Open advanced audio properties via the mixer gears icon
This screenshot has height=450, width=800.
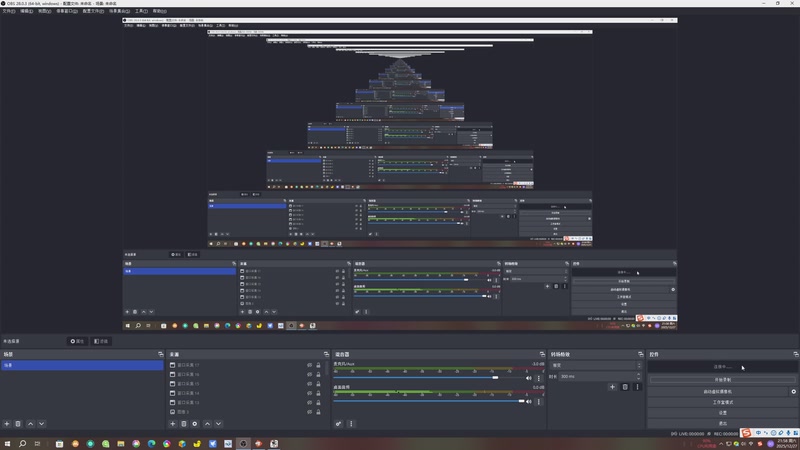pyautogui.click(x=338, y=423)
